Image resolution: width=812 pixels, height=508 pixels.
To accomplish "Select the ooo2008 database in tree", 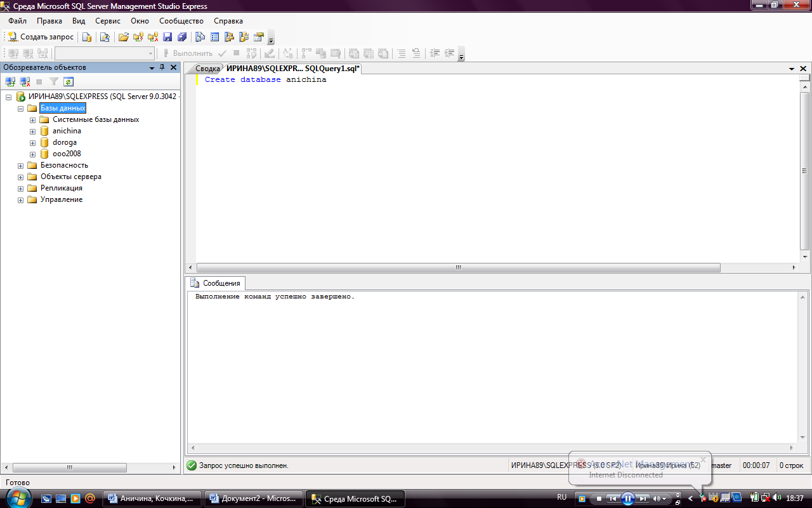I will point(67,154).
